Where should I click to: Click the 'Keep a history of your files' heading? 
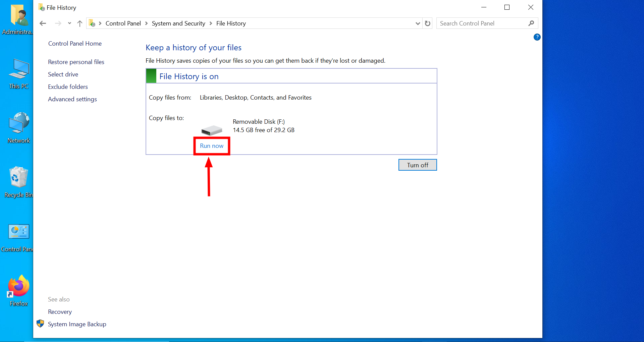point(194,48)
